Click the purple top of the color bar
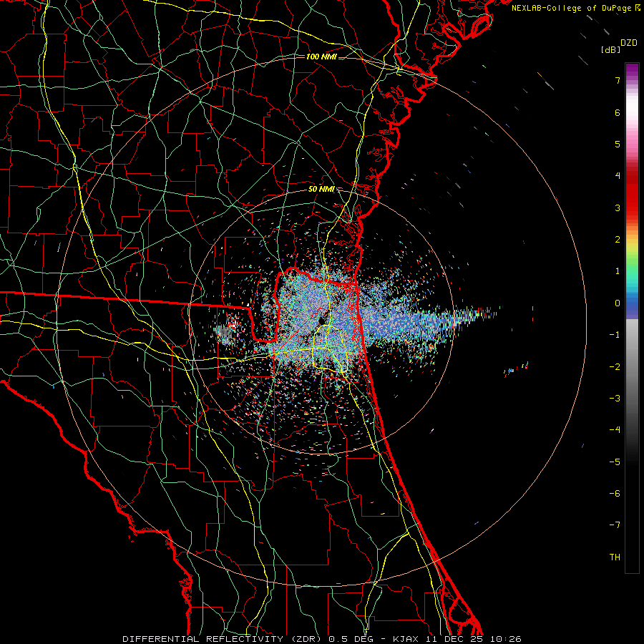 coord(632,69)
